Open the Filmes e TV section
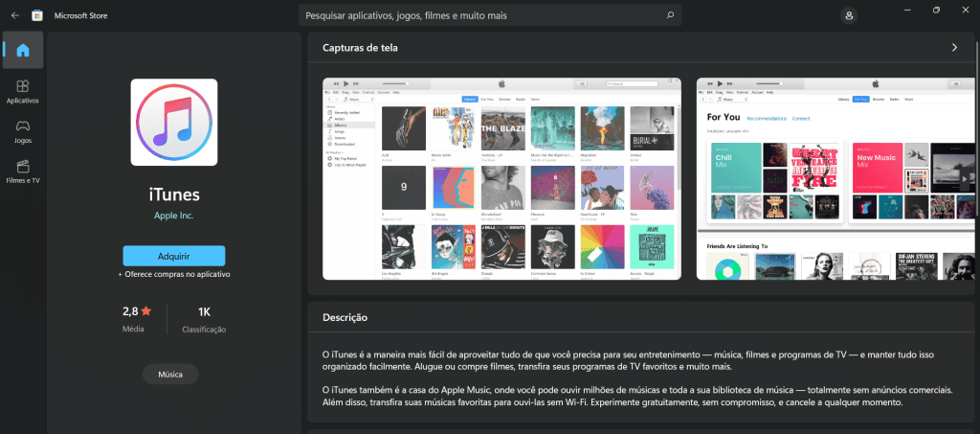The width and height of the screenshot is (980, 434). (x=23, y=171)
